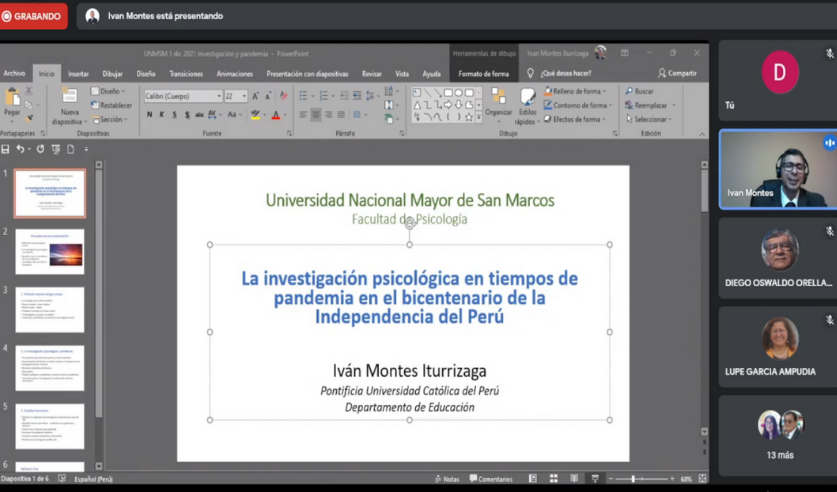Click the yellow text highlight color button
This screenshot has height=492, width=837.
pyautogui.click(x=256, y=115)
